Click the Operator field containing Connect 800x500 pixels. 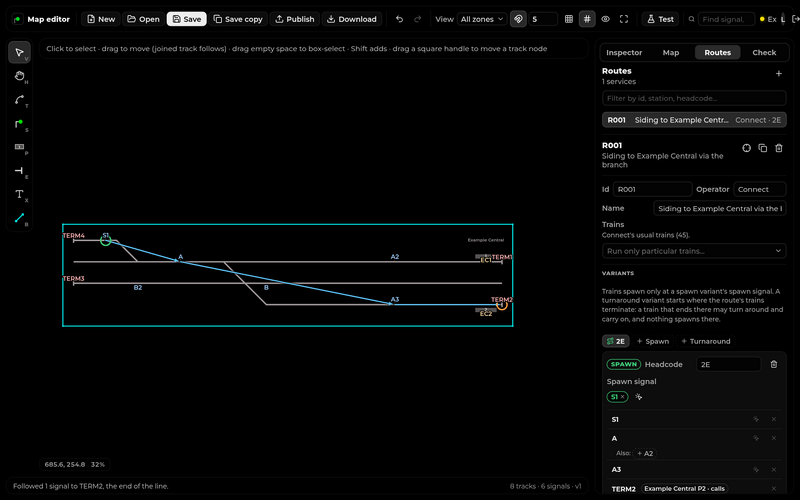(x=760, y=189)
